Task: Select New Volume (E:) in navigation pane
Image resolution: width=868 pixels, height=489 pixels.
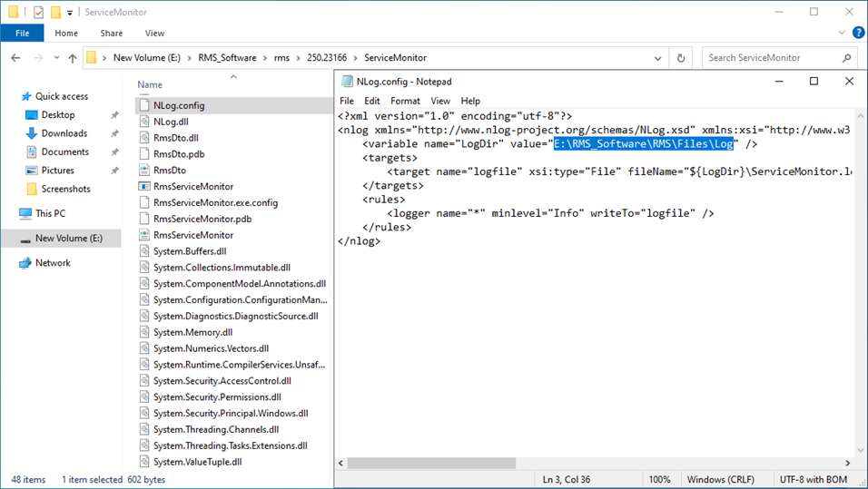Action: pyautogui.click(x=61, y=239)
